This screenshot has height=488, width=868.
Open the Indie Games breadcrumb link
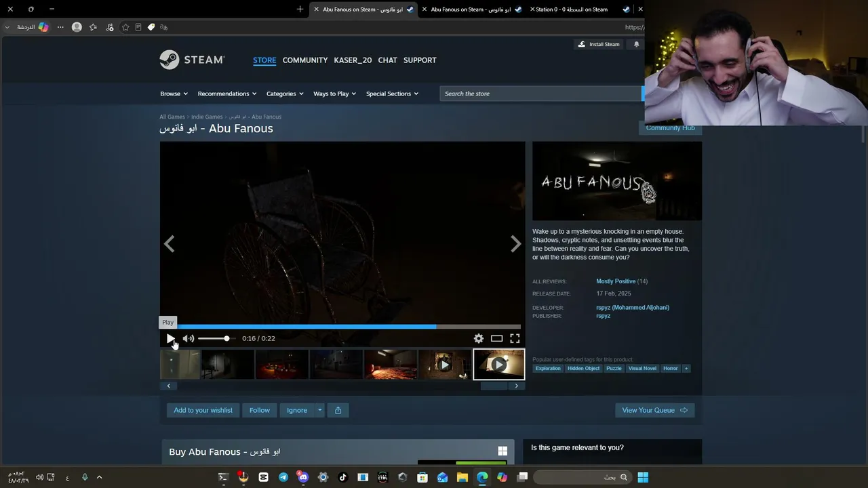(207, 117)
